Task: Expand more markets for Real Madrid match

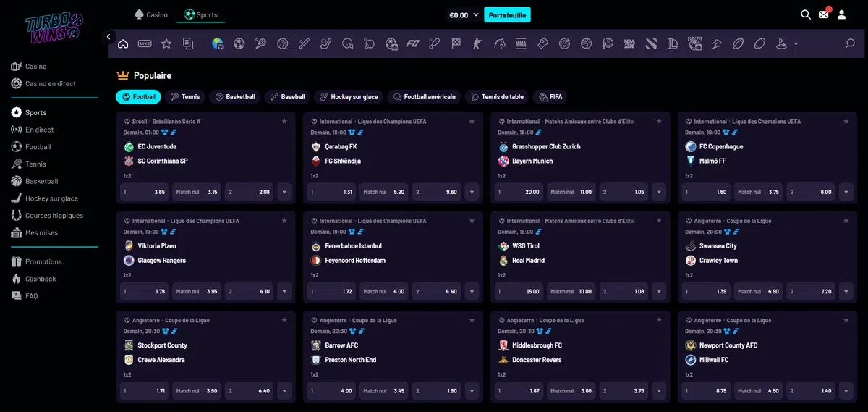Action: click(659, 291)
